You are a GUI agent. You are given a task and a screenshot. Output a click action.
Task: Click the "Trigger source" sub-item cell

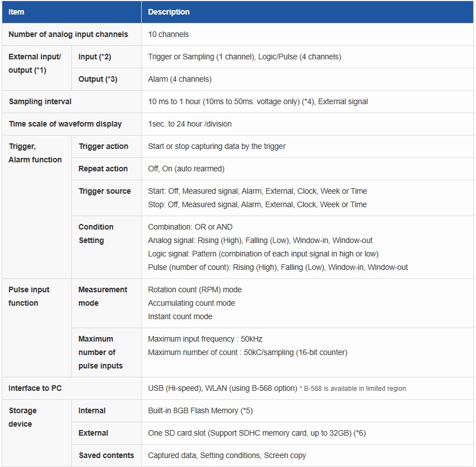[x=105, y=191]
